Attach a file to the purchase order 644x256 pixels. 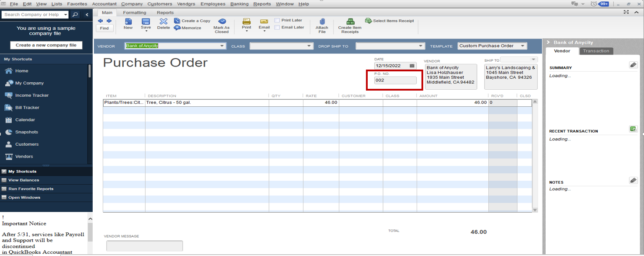tap(322, 24)
